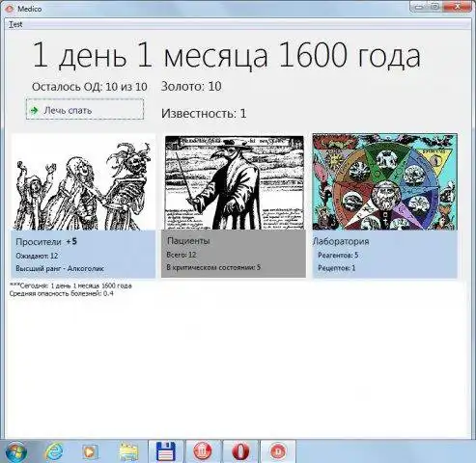Viewport: 476px width, 463px height.
Task: Open the Opera browser taskbar icon
Action: 240,451
